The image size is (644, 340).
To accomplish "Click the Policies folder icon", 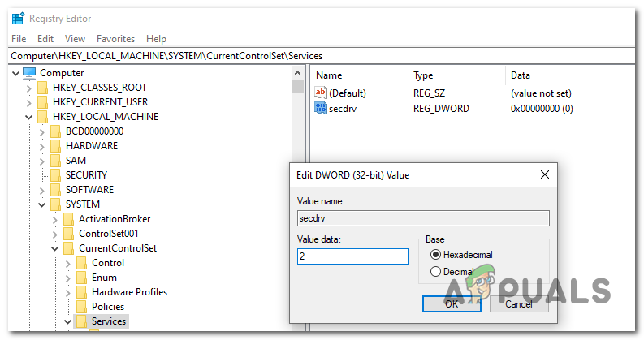I will [x=82, y=308].
